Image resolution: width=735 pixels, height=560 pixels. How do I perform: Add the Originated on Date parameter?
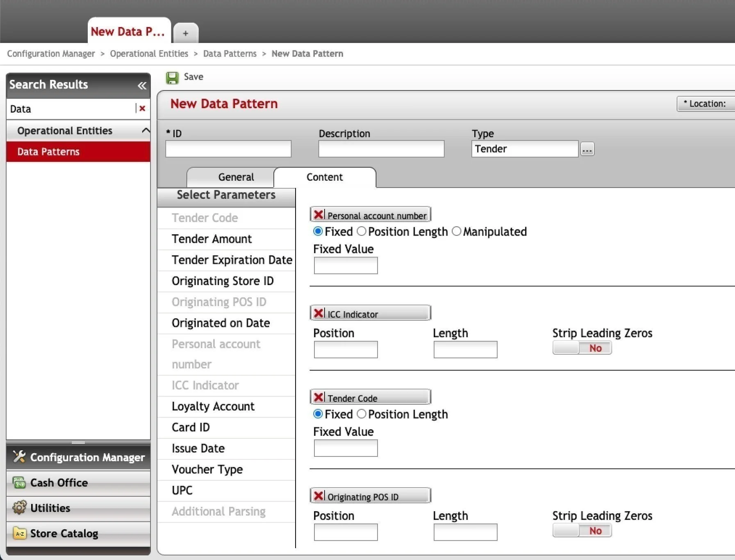pos(226,323)
